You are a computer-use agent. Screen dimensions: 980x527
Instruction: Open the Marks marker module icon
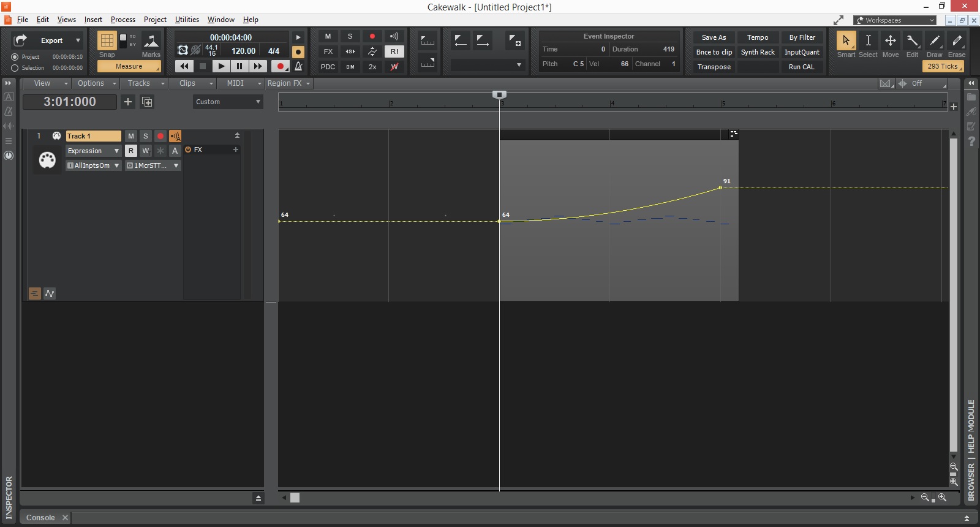pyautogui.click(x=151, y=41)
